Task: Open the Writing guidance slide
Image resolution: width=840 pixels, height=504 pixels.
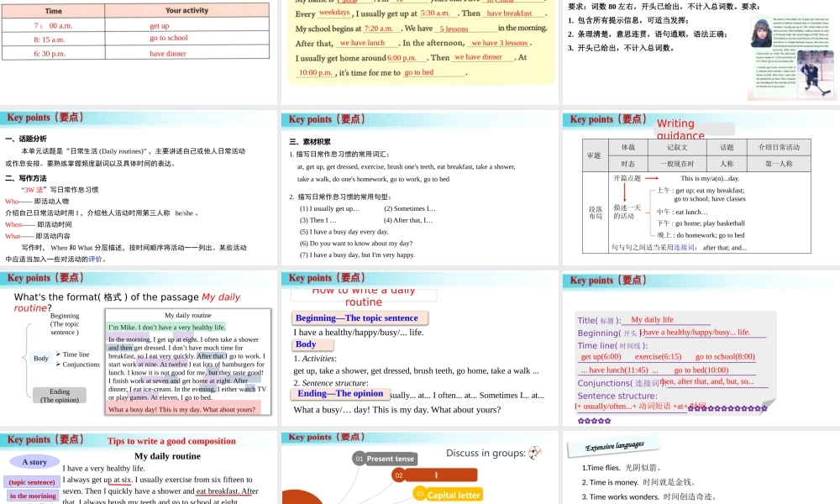Action: click(701, 188)
